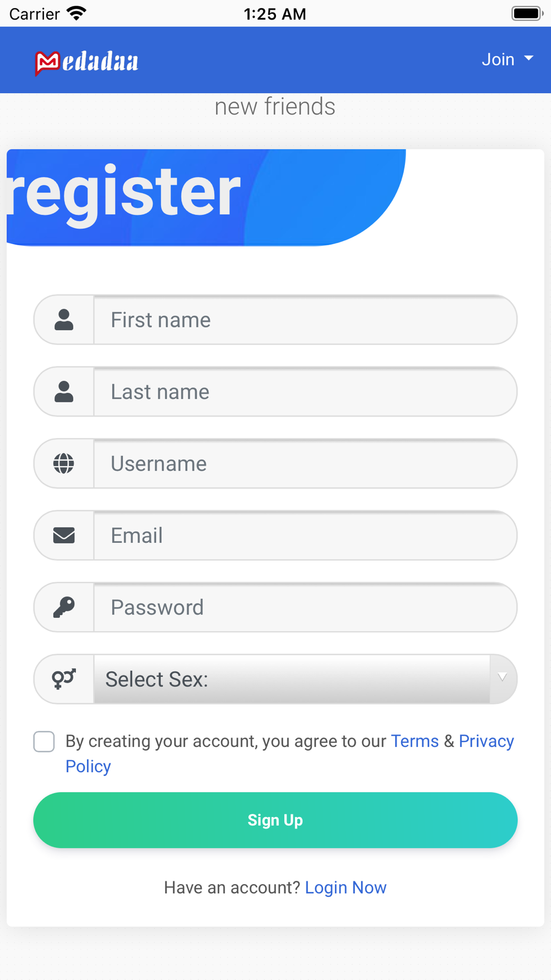Click the person icon beside First name
The width and height of the screenshot is (551, 980).
tap(64, 320)
